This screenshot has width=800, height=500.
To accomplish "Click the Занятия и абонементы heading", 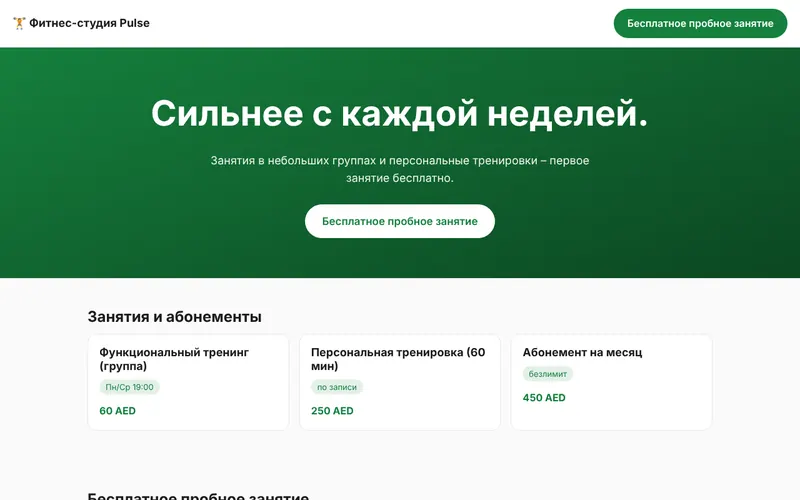I will (174, 317).
